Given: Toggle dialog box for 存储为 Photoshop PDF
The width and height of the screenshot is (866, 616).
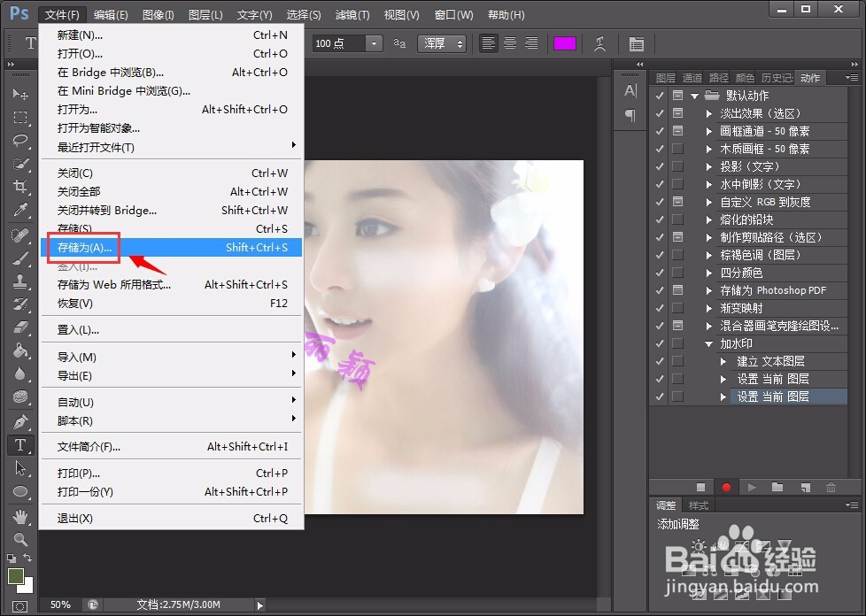Looking at the screenshot, I should (x=677, y=289).
